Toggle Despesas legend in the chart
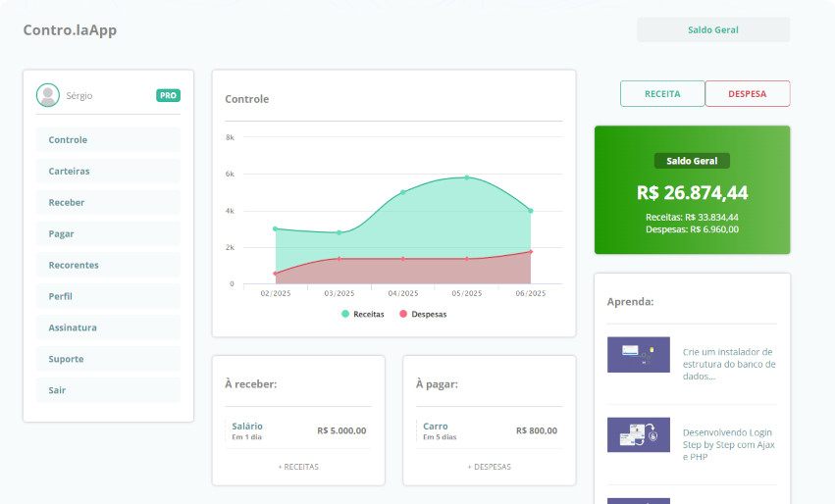Screen dimensions: 835x504 423,314
